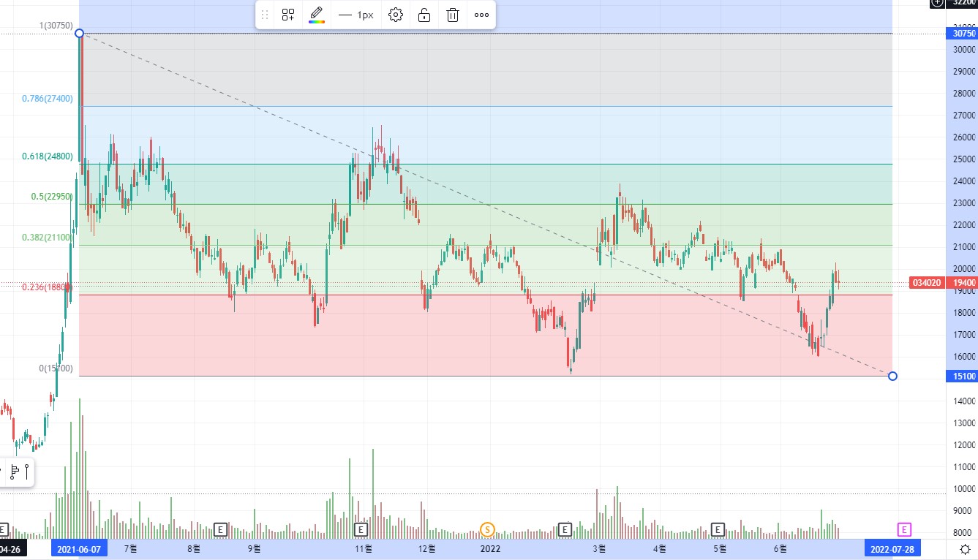Click the 30750 price axis tag
Image resolution: width=978 pixels, height=560 pixels.
[x=961, y=34]
